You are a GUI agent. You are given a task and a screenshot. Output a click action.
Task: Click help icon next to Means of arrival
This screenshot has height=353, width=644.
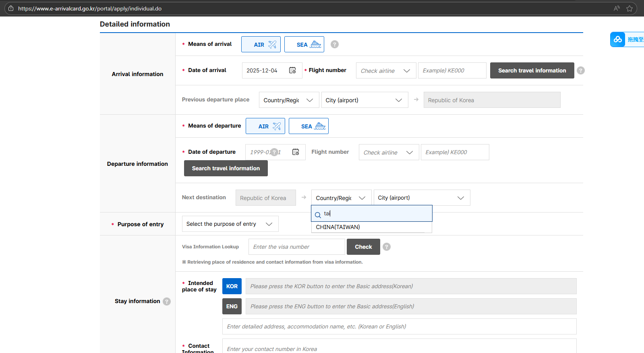pos(335,44)
